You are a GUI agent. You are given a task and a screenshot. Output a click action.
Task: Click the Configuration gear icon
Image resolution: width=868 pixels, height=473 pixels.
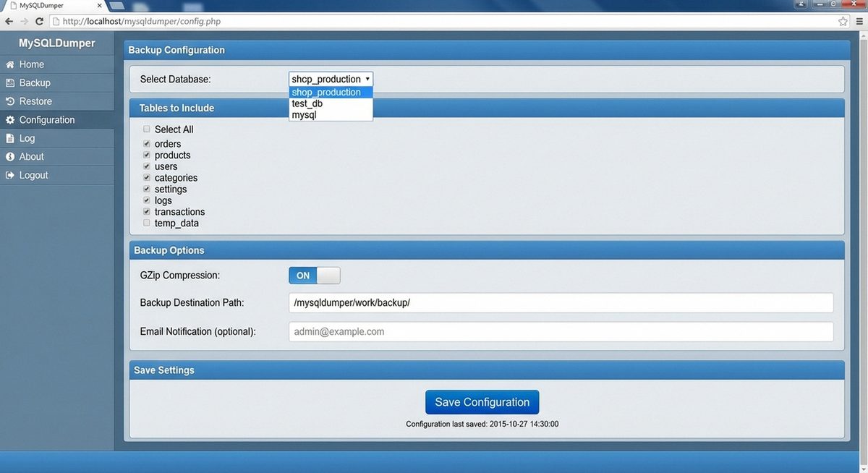point(10,120)
